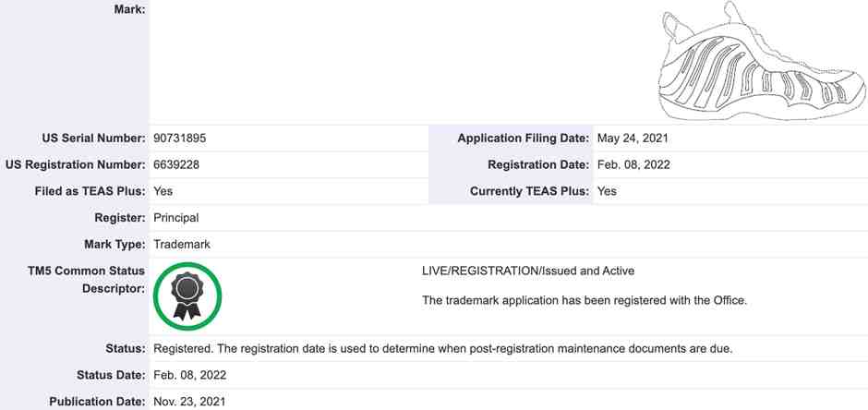Click the TM5 Common Status Descriptor label
868x410 pixels.
tap(87, 280)
